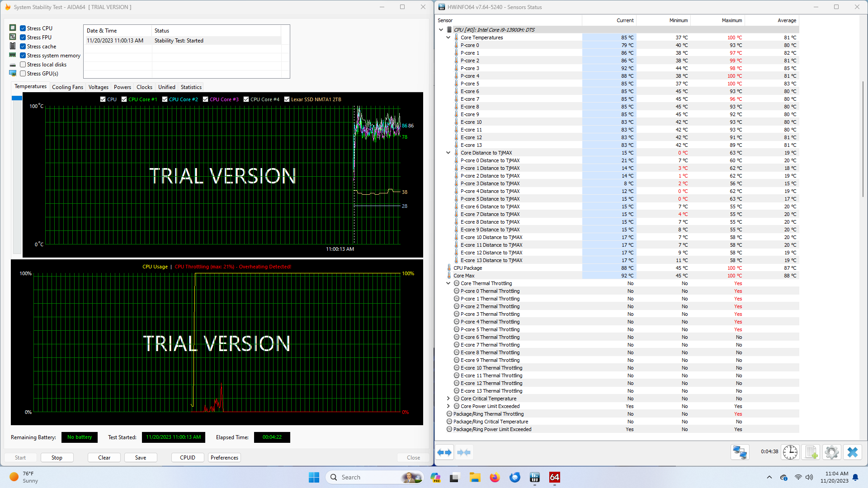Hide CPU Core #1 graph line
The height and width of the screenshot is (488, 868).
coord(124,99)
